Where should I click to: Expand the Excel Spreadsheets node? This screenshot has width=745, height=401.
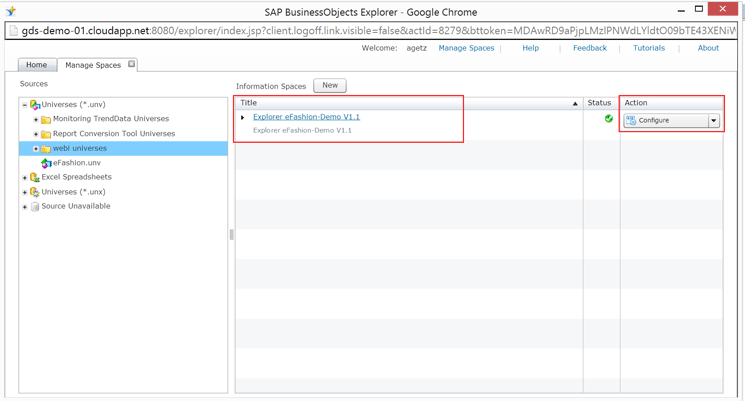tap(25, 178)
